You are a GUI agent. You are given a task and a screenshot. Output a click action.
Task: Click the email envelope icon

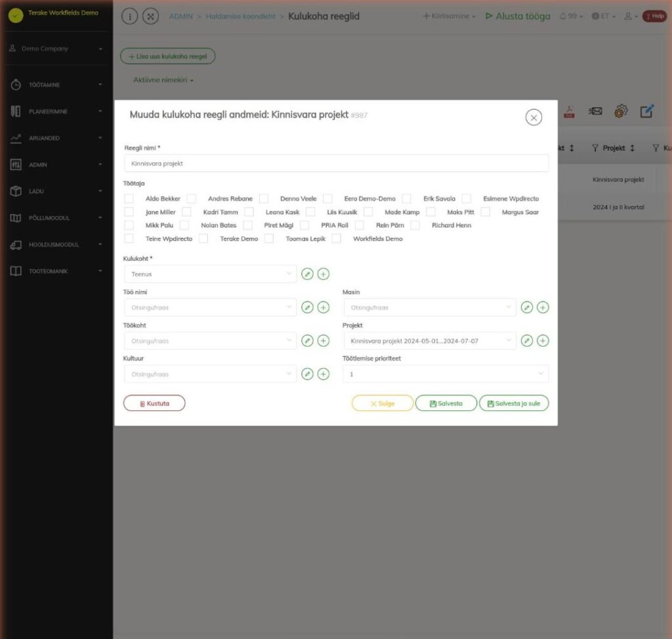(595, 112)
